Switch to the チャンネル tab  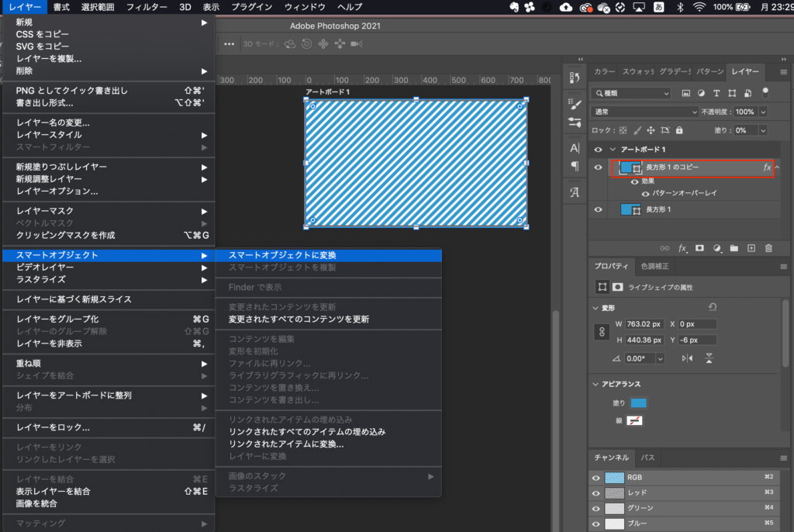(613, 458)
